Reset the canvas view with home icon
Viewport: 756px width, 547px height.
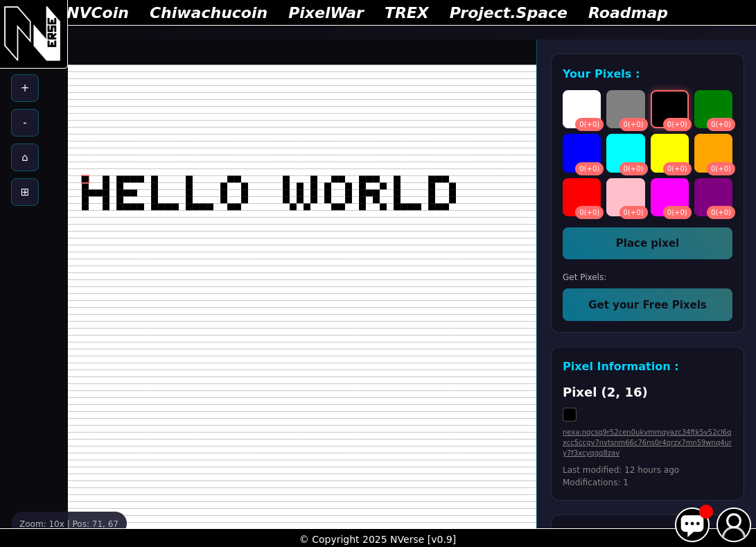25,157
